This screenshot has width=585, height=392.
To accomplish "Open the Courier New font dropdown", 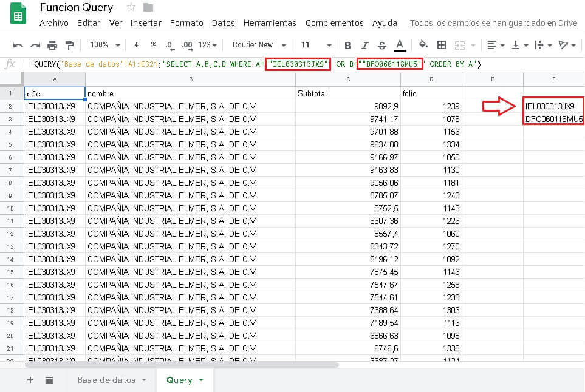I will pos(259,45).
